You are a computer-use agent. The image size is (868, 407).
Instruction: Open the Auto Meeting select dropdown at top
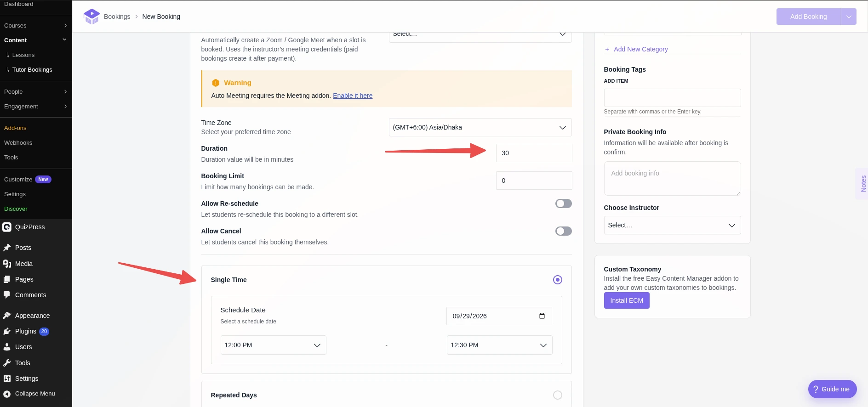tap(480, 36)
